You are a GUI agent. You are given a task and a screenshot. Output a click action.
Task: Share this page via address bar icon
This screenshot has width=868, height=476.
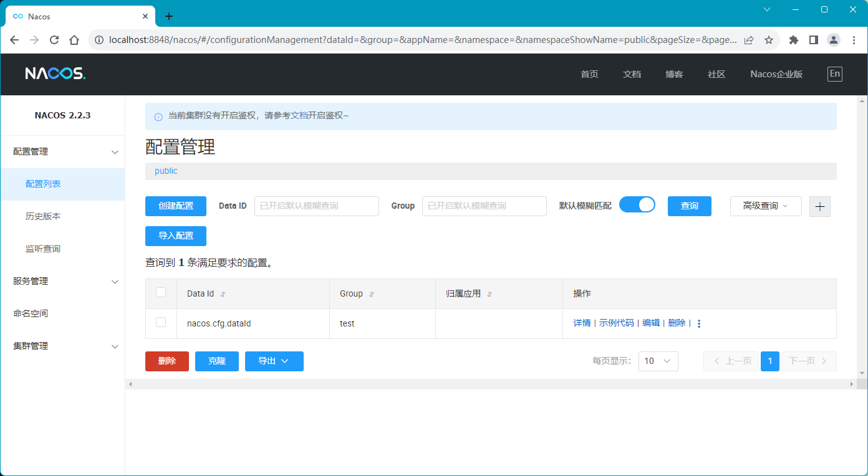tap(749, 40)
